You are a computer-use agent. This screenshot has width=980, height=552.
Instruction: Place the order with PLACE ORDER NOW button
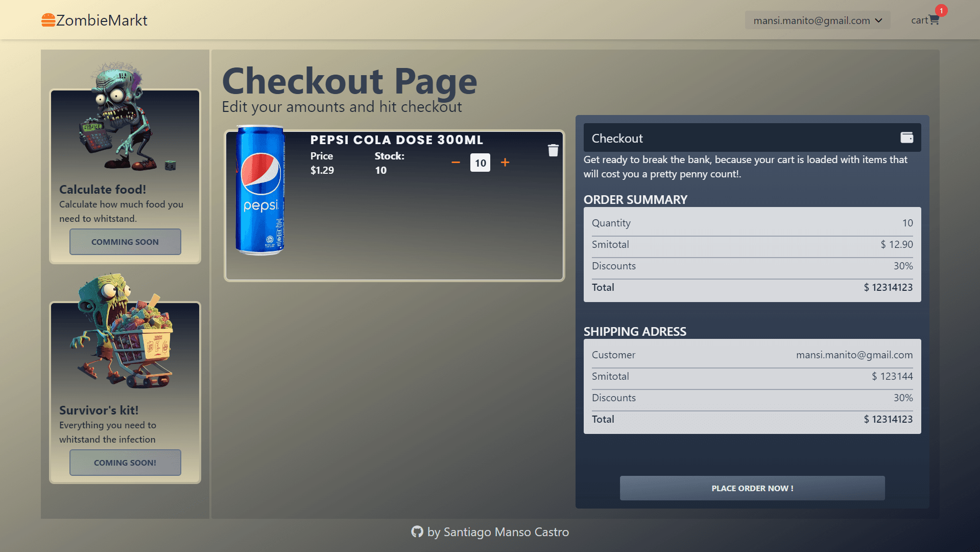(x=752, y=488)
